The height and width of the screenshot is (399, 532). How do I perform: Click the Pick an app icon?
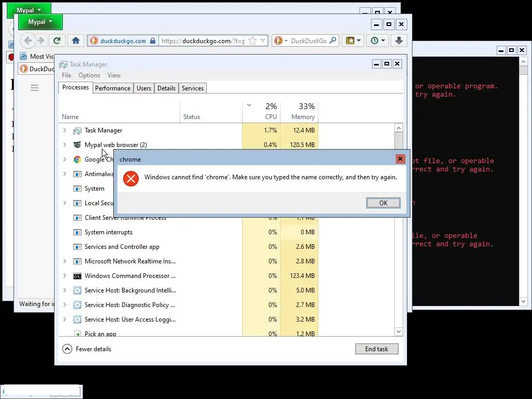77,334
